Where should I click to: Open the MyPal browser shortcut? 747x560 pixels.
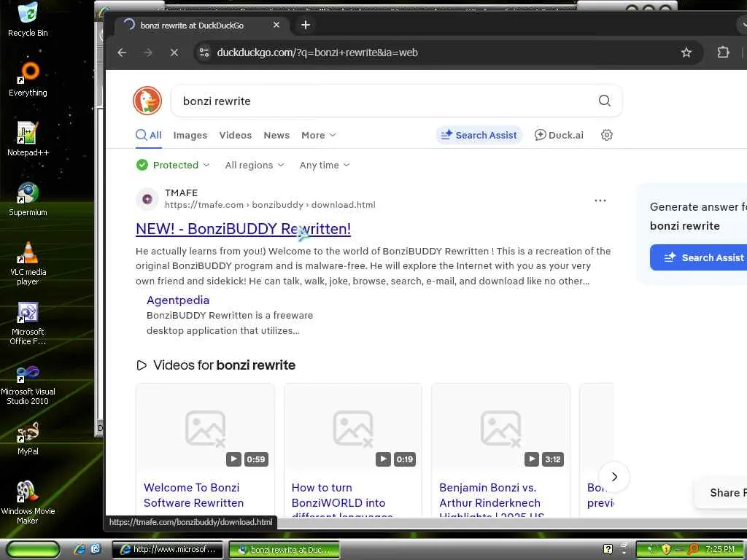[x=28, y=438]
